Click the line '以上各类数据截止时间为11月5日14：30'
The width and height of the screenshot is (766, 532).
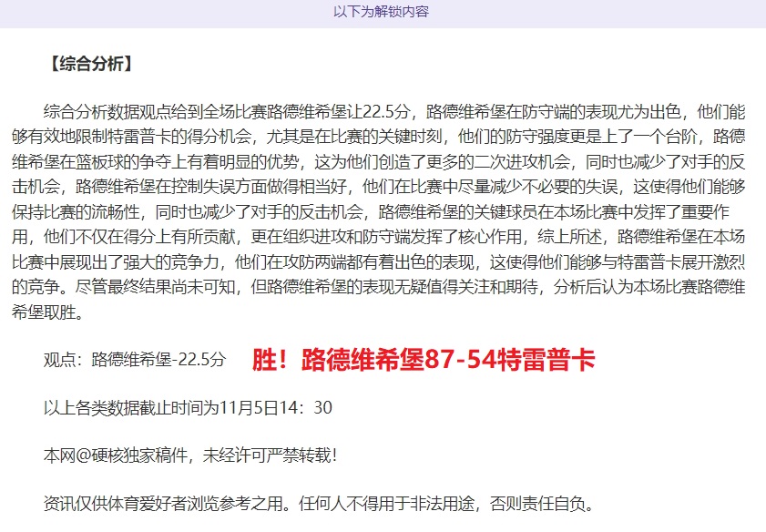tap(188, 407)
